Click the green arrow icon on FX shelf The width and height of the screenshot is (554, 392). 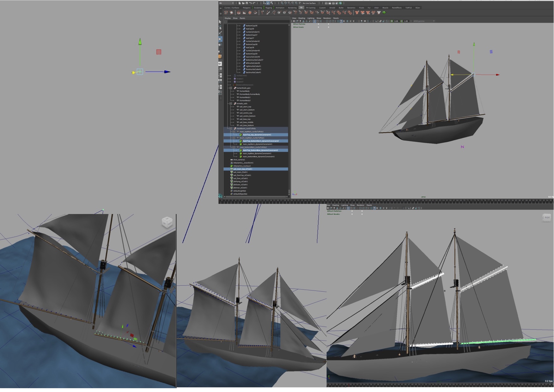[x=384, y=13]
